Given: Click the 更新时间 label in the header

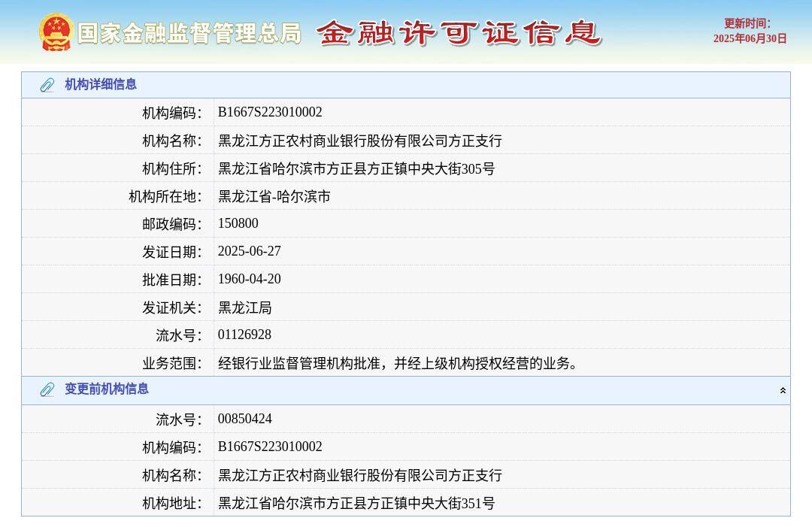Looking at the screenshot, I should click(747, 23).
